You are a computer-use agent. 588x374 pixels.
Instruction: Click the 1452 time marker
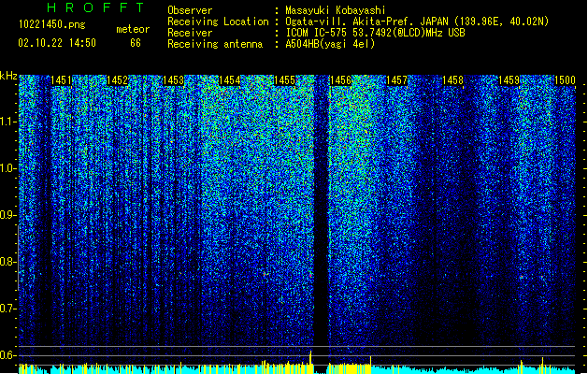point(118,80)
